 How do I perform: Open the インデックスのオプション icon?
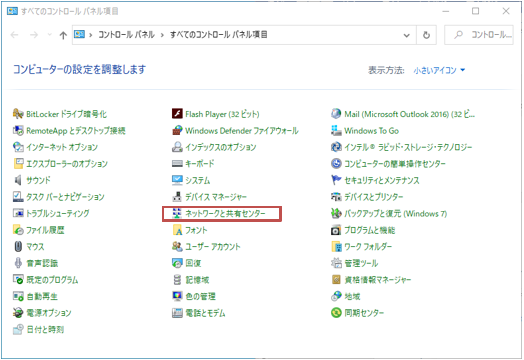177,147
